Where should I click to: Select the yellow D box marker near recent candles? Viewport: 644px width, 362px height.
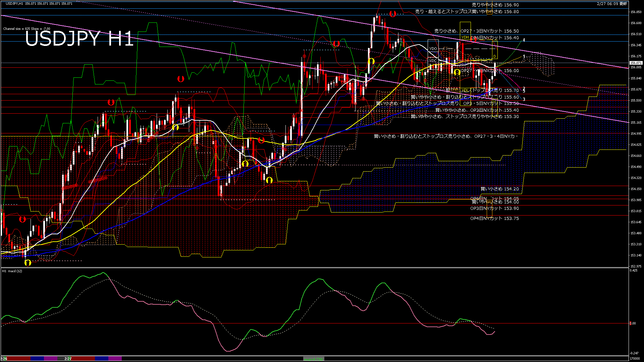[495, 56]
